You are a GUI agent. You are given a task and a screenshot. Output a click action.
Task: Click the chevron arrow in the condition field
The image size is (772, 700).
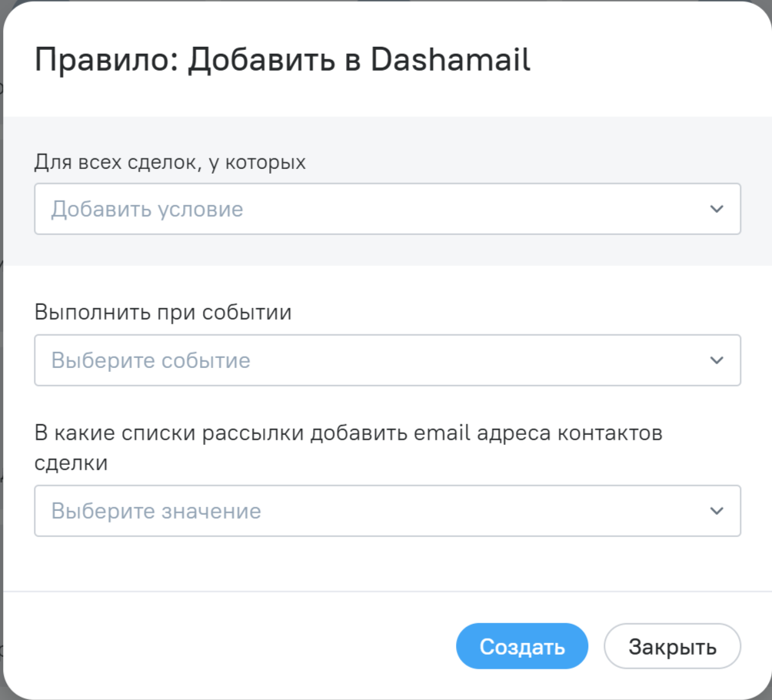click(717, 208)
